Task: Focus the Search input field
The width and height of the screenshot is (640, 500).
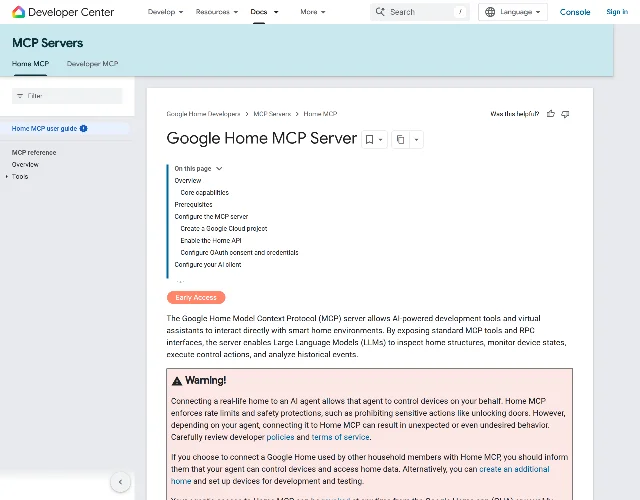Action: (x=420, y=12)
